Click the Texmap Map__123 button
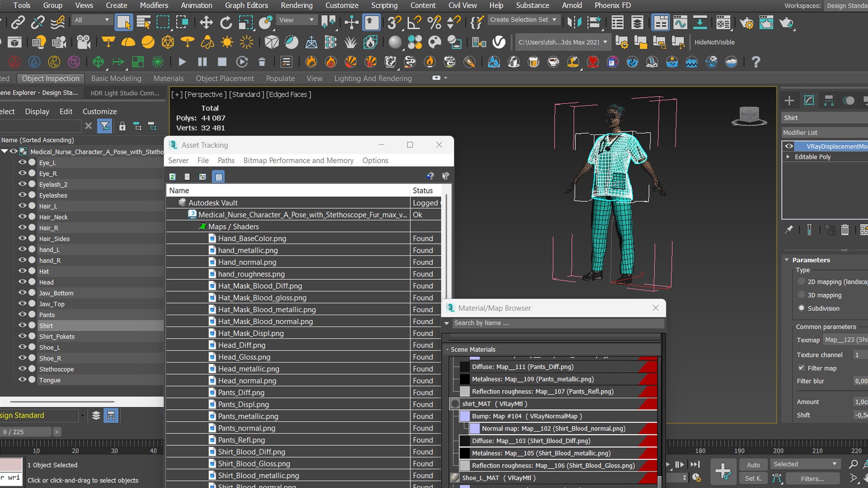The image size is (868, 488). coord(845,340)
